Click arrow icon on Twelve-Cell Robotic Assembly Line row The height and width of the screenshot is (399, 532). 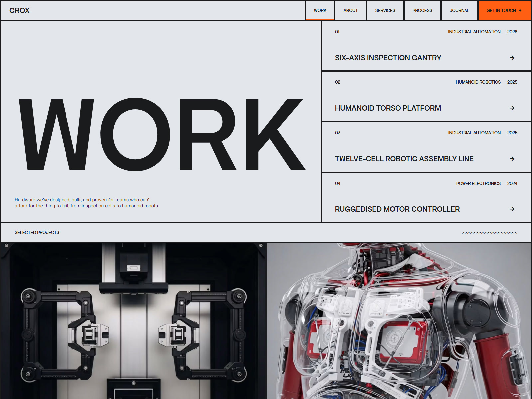tap(512, 159)
